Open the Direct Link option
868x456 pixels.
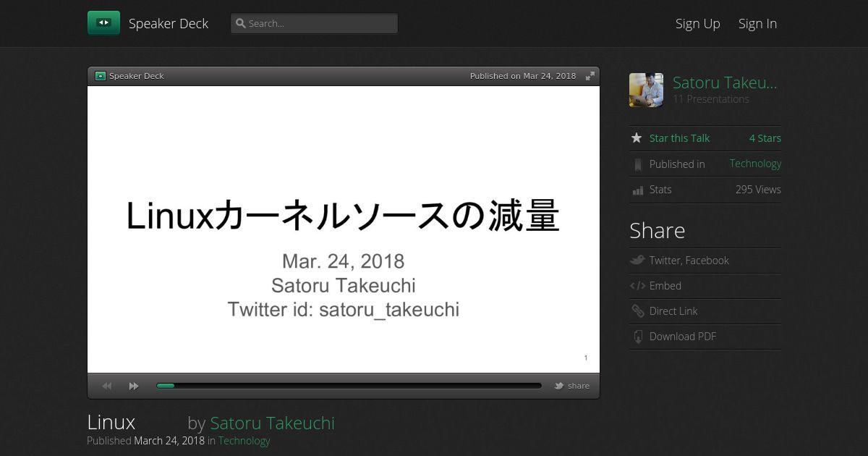[x=673, y=311]
